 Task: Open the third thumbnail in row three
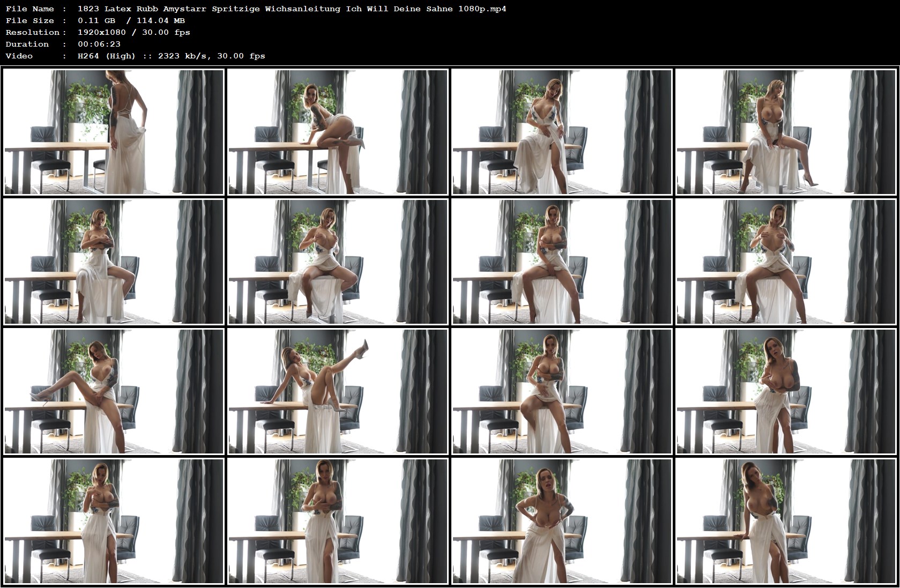click(x=562, y=391)
